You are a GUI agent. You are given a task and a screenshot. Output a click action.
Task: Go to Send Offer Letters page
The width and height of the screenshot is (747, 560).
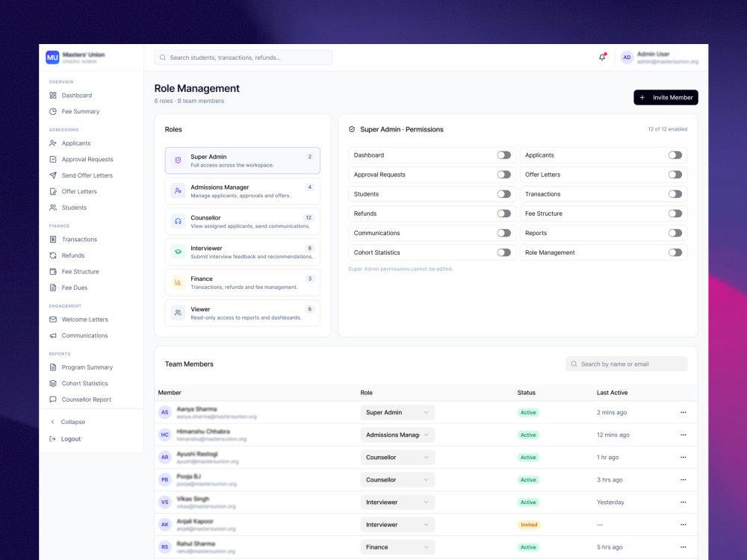(x=81, y=175)
